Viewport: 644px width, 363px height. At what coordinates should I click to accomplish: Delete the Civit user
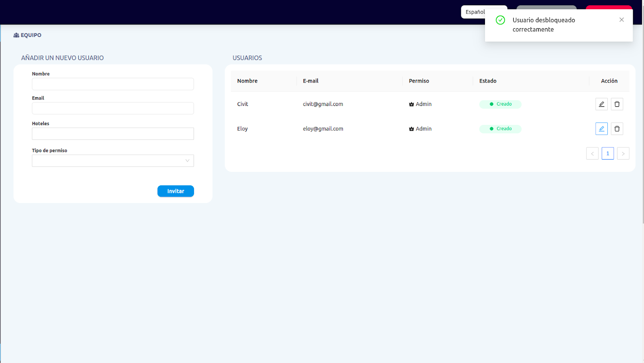coord(617,104)
